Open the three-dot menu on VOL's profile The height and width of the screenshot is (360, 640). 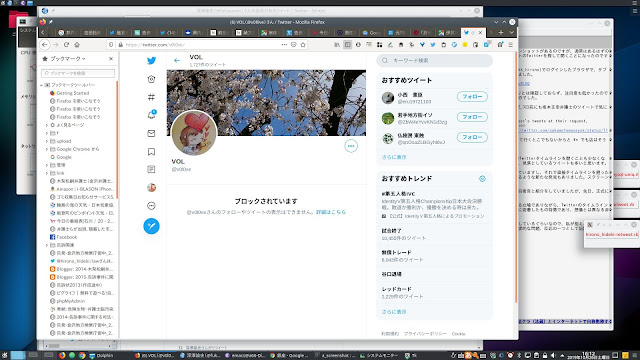351,146
